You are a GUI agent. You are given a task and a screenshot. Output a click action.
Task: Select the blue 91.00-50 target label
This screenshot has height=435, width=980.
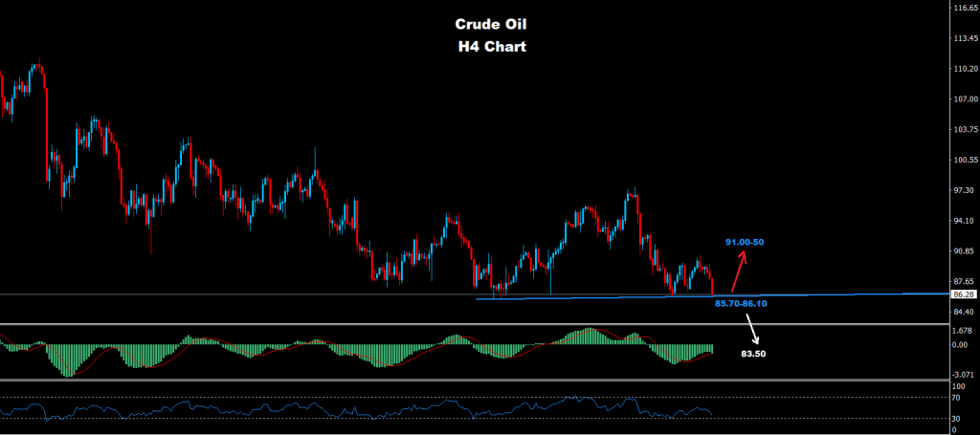745,242
